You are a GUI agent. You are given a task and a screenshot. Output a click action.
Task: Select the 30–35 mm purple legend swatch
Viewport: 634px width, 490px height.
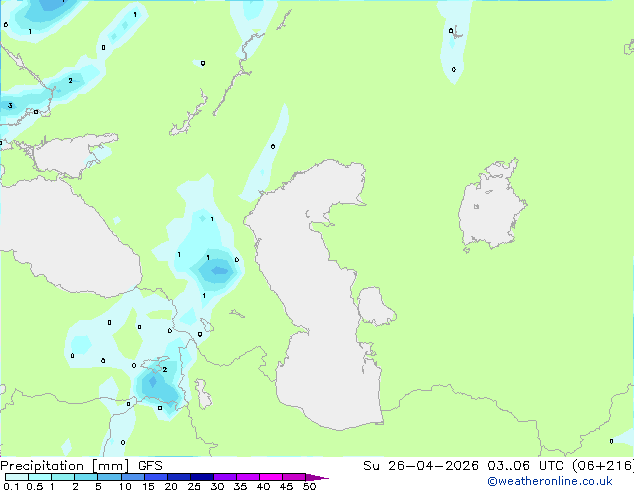[225, 477]
